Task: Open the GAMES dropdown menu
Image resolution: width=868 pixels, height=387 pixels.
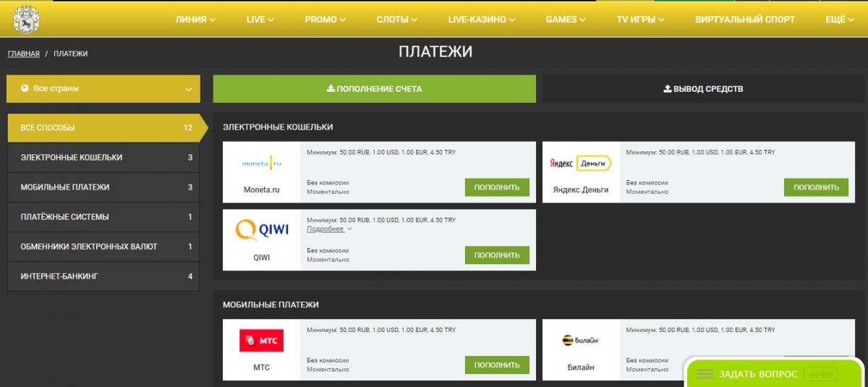Action: (x=566, y=20)
